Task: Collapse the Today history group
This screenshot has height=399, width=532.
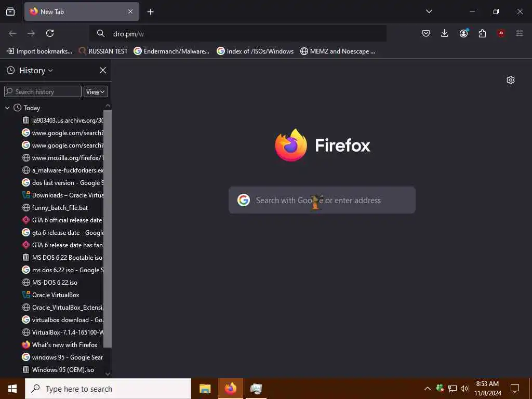Action: 7,108
